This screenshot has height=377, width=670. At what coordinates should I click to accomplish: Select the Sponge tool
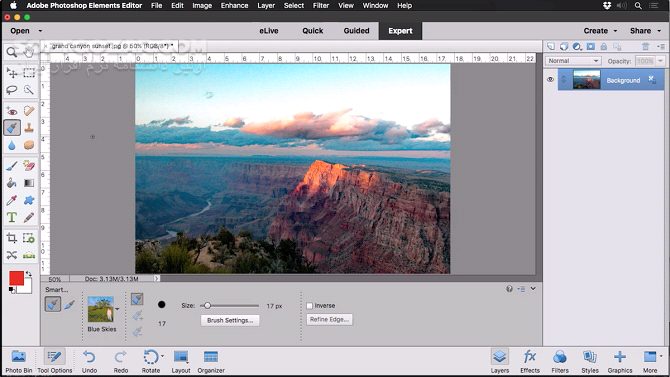point(29,145)
